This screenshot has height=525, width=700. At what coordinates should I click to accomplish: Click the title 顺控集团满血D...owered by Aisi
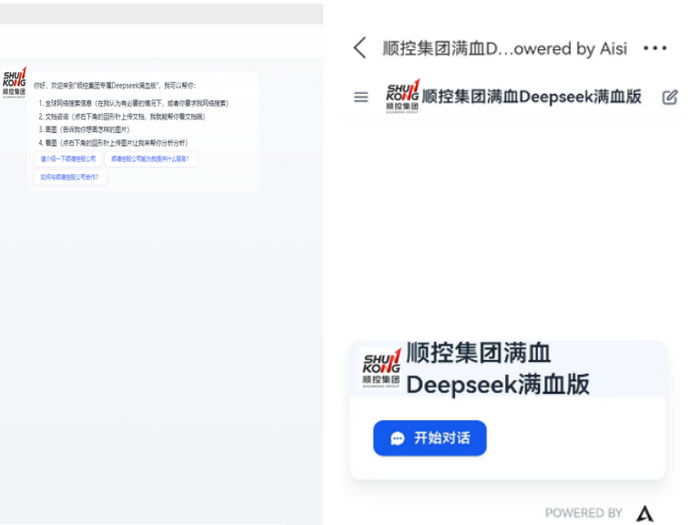tap(505, 48)
